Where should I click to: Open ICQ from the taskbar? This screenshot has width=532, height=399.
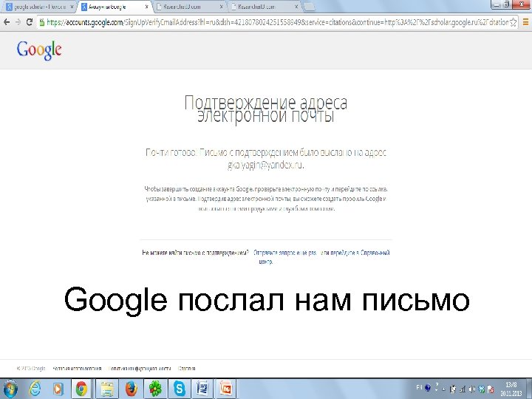(x=156, y=389)
